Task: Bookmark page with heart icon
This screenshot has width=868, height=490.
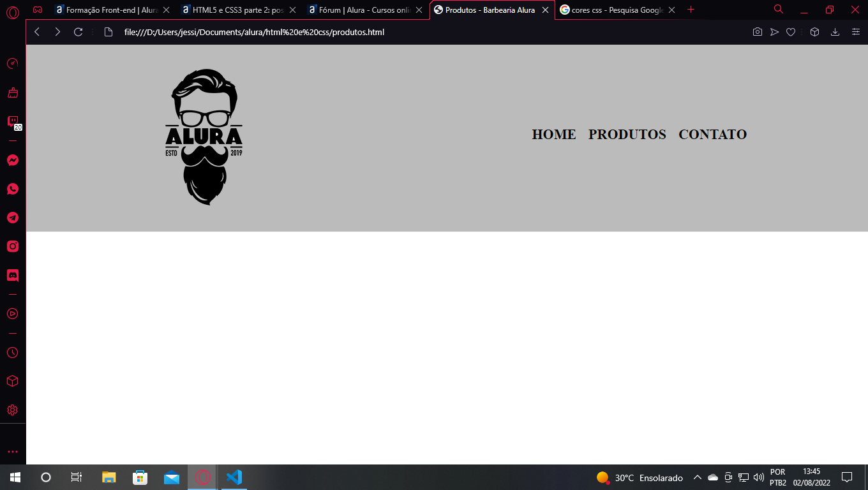Action: (791, 32)
